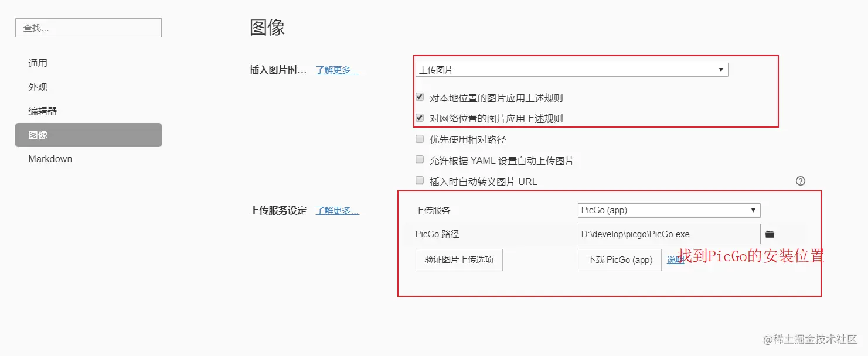
Task: Select the Markdown settings category
Action: 88,159
